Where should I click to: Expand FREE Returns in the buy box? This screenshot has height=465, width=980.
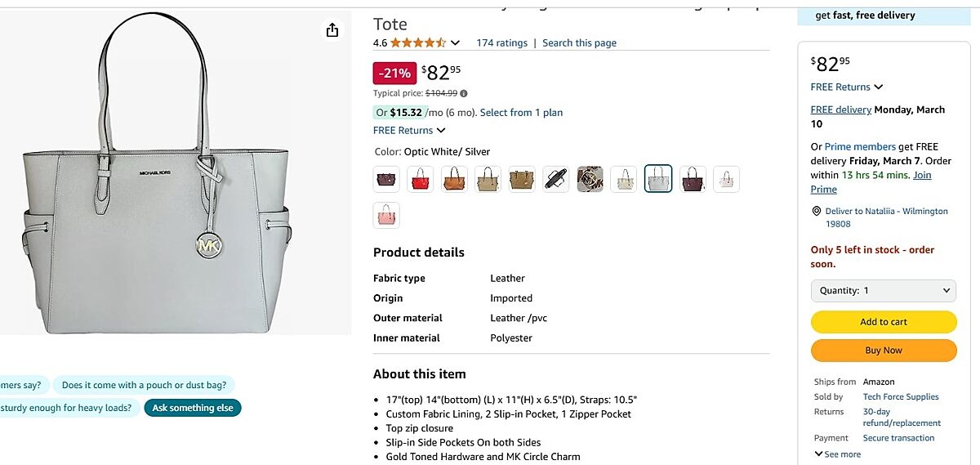pyautogui.click(x=847, y=87)
